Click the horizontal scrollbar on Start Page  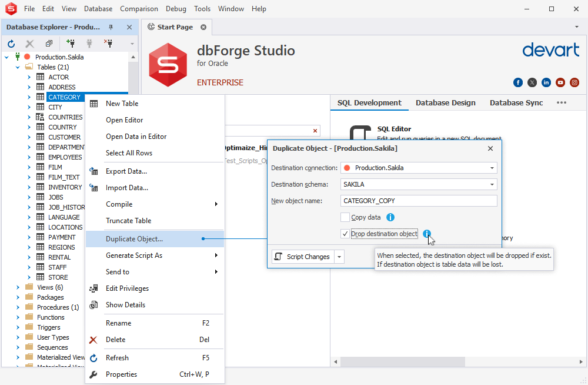pyautogui.click(x=402, y=361)
